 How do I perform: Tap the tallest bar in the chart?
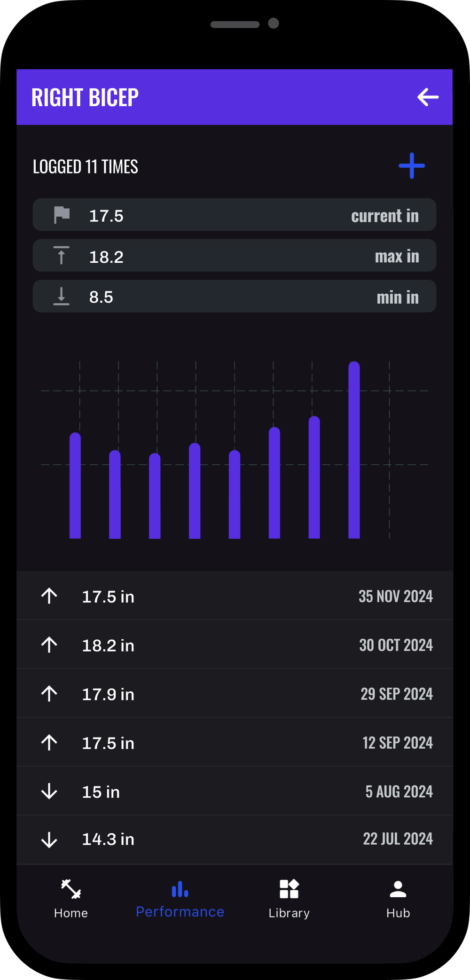(x=354, y=451)
